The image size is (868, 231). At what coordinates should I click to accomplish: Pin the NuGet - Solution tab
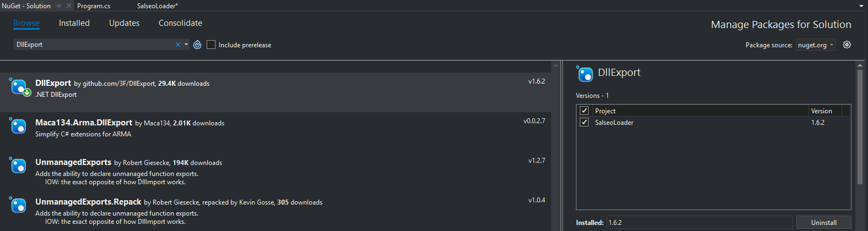pyautogui.click(x=59, y=5)
